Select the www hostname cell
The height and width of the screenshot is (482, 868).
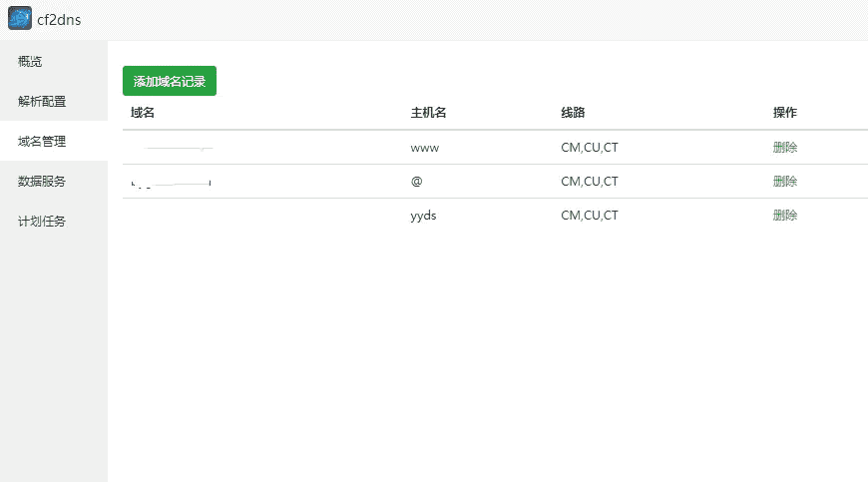coord(425,148)
